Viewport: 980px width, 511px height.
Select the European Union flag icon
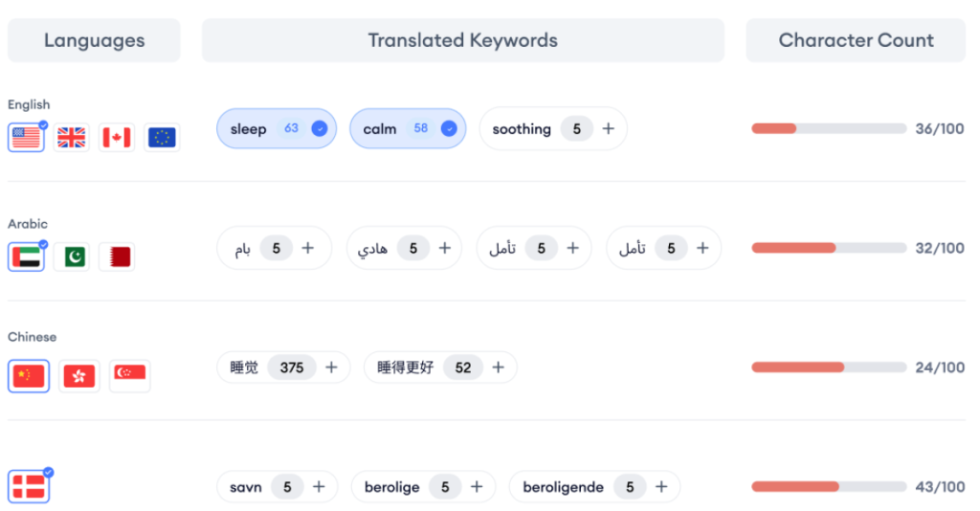(162, 138)
